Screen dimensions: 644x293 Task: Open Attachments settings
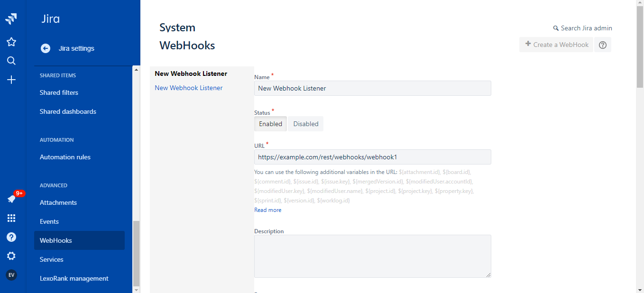pyautogui.click(x=58, y=202)
